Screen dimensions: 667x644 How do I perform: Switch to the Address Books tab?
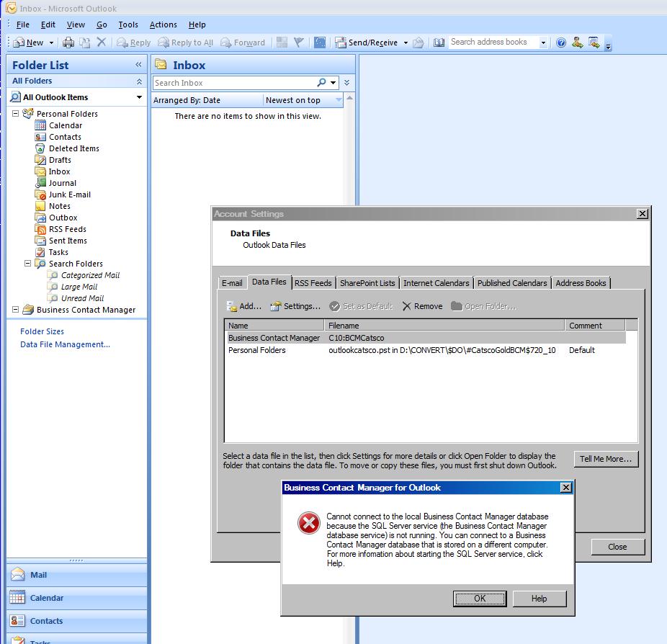[x=581, y=283]
